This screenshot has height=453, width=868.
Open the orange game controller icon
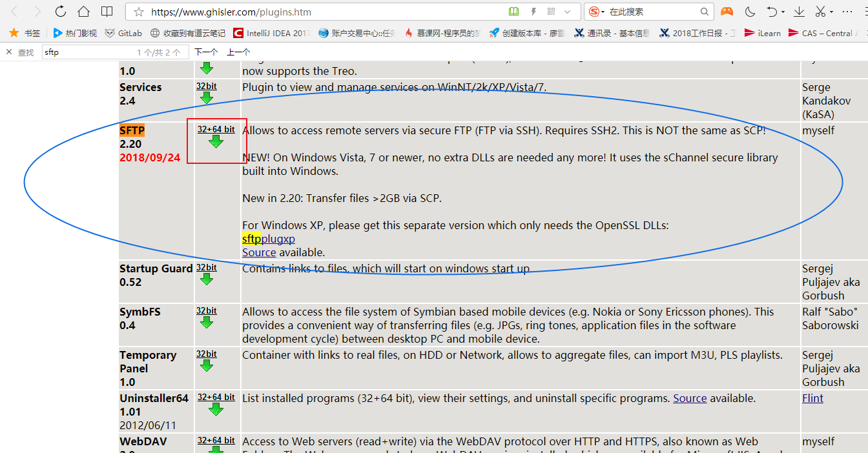click(x=727, y=12)
